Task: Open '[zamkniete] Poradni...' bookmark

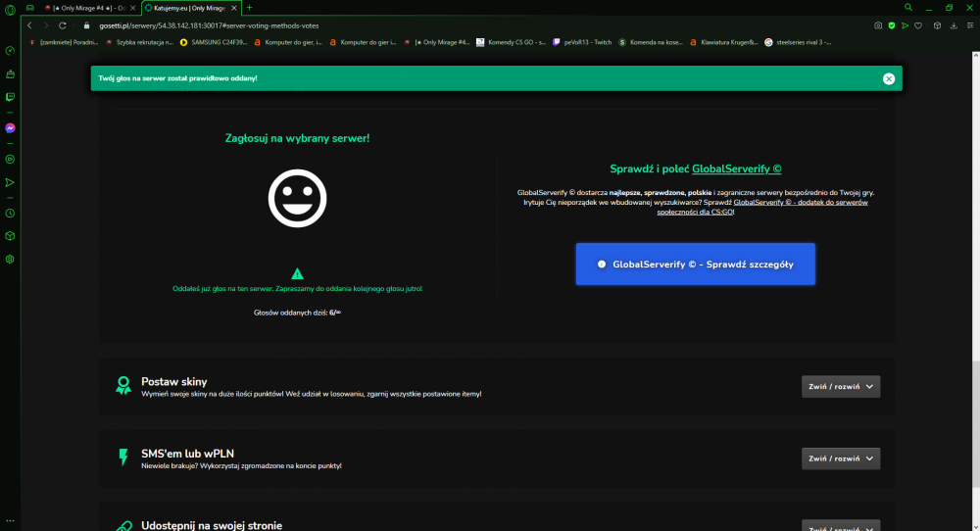Action: pos(65,42)
